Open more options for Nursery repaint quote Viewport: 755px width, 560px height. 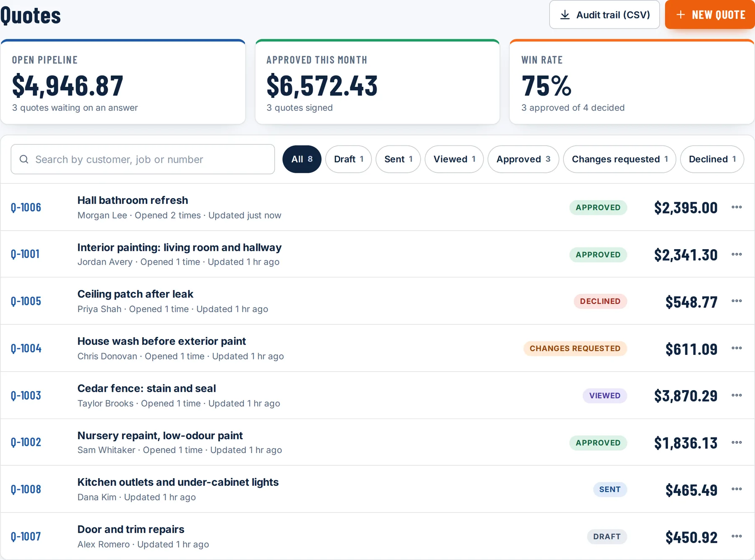(x=737, y=443)
